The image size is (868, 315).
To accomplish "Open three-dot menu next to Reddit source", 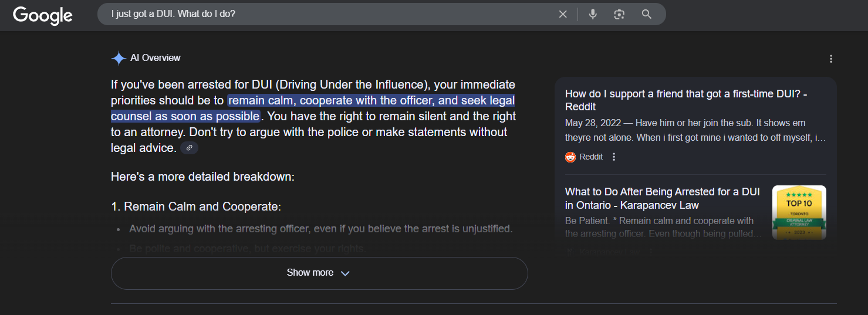I will click(x=614, y=157).
